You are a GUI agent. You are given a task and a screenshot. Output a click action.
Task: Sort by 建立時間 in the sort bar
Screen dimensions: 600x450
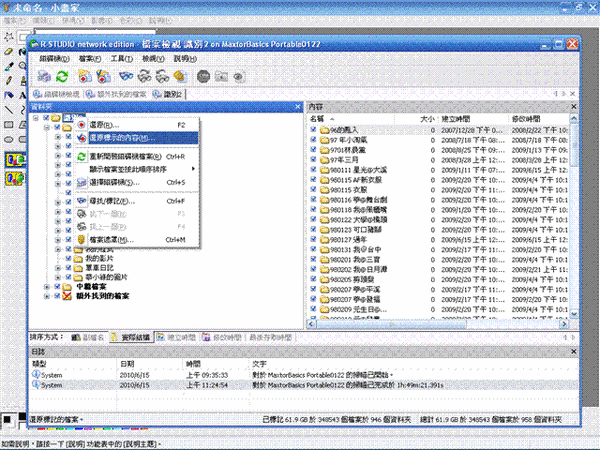coord(176,337)
